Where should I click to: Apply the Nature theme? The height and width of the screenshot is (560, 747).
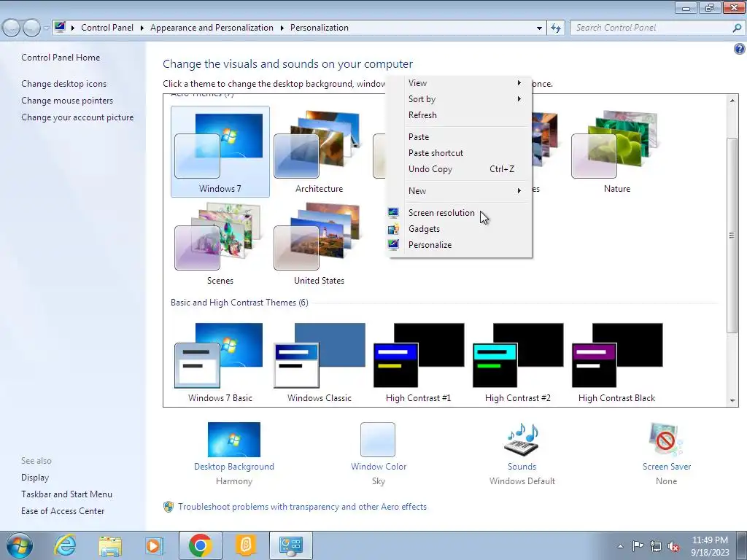pos(617,152)
